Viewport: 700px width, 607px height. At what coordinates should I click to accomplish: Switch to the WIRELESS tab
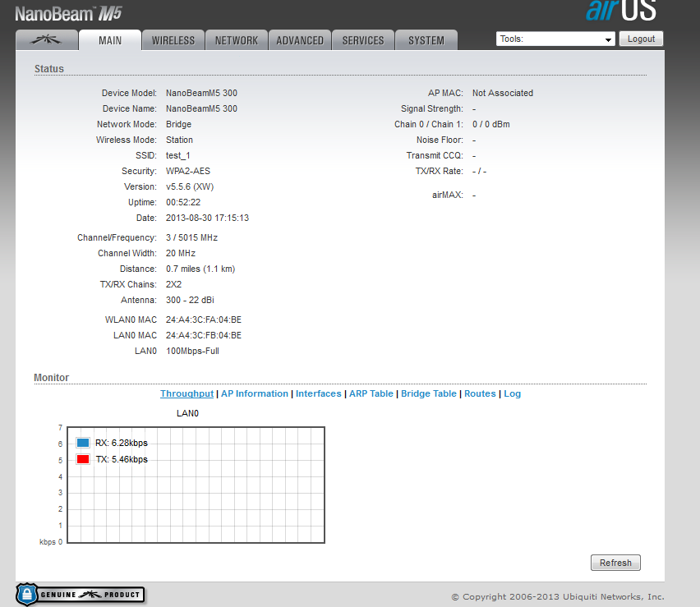click(173, 40)
